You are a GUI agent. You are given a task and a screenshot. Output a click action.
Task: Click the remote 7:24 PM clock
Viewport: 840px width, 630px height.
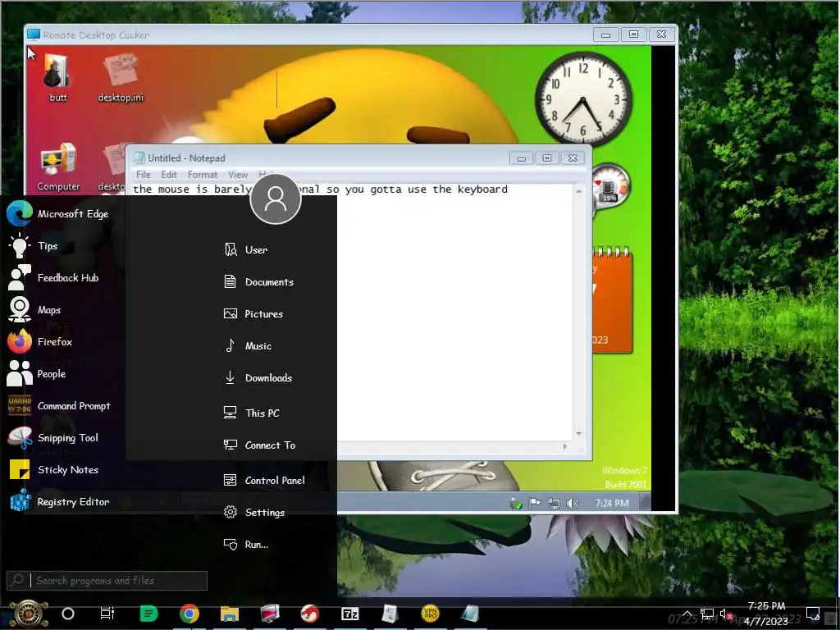(x=612, y=503)
